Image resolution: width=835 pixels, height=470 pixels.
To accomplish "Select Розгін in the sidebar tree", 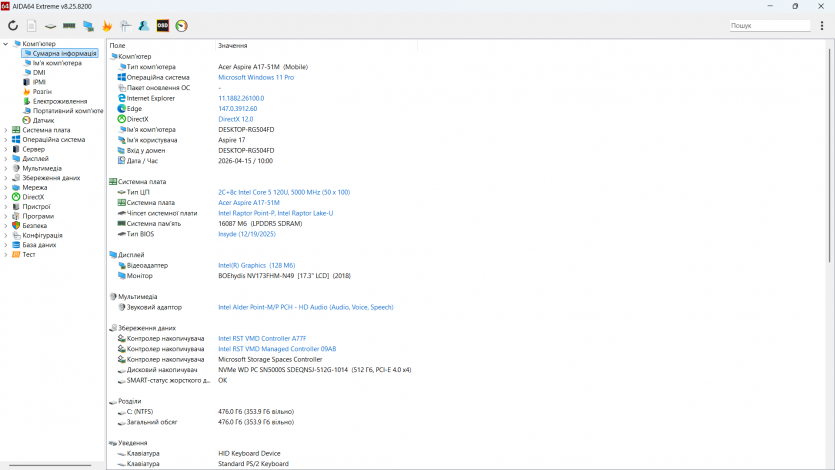I will (42, 92).
